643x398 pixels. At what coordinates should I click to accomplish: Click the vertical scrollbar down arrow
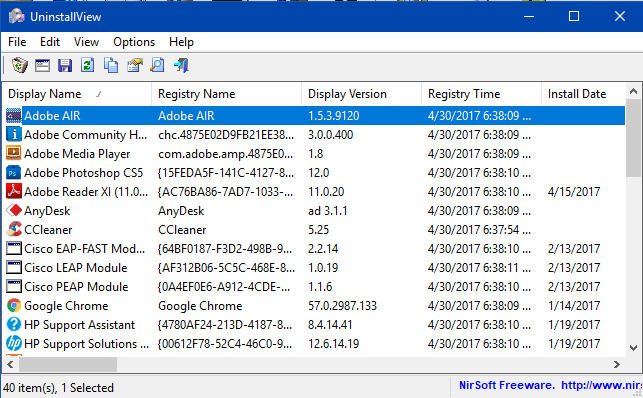[633, 348]
